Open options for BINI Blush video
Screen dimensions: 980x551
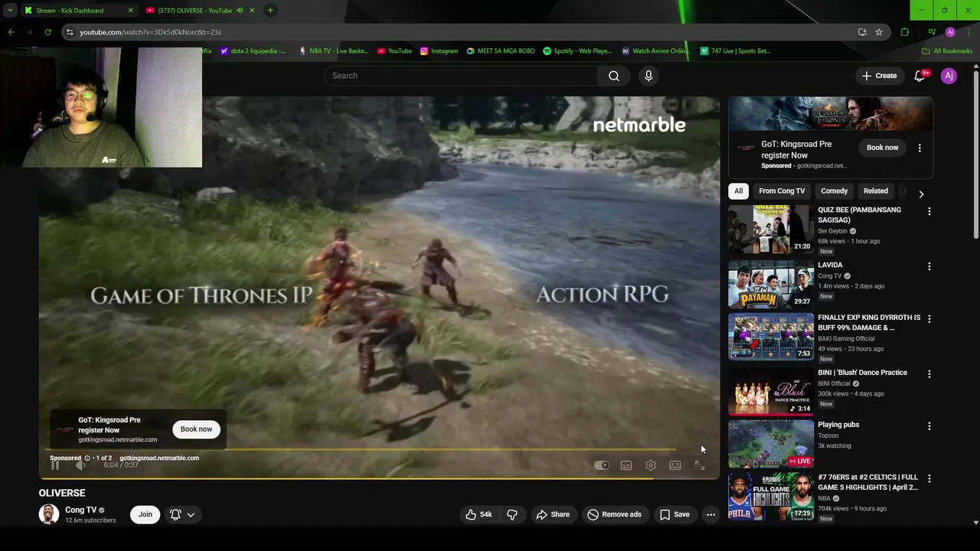[x=929, y=374]
